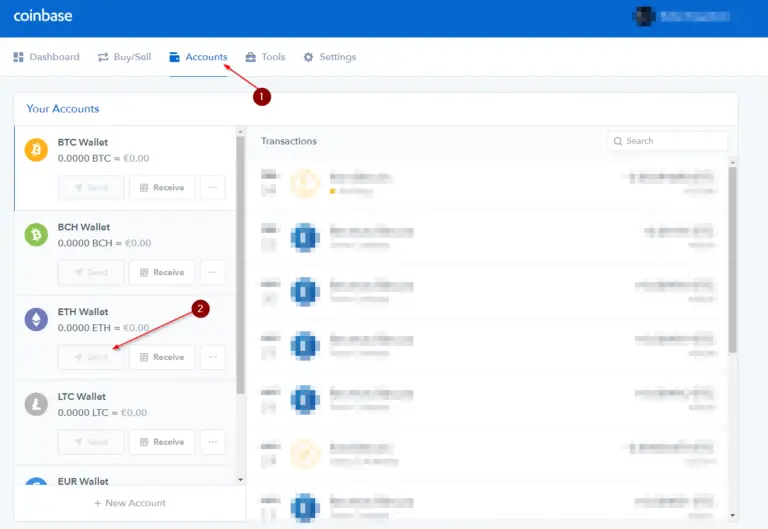Click the accounts list scroll-up arrow

(x=240, y=132)
